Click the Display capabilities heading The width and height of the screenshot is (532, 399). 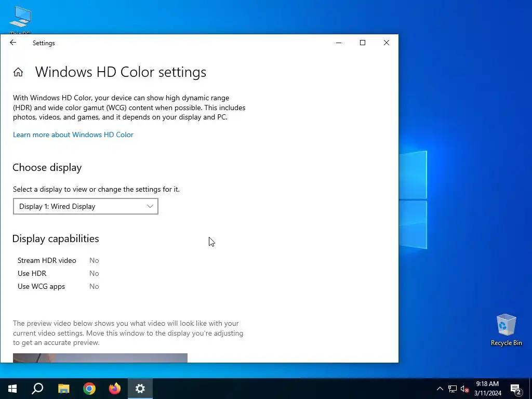tap(56, 238)
